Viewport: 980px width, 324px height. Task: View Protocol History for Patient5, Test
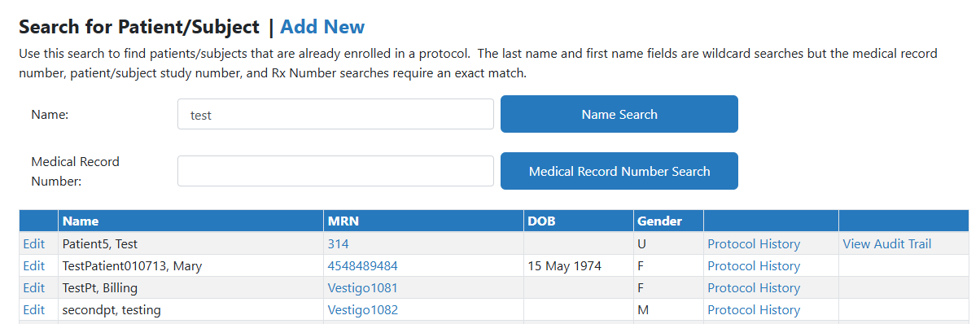[x=754, y=243]
